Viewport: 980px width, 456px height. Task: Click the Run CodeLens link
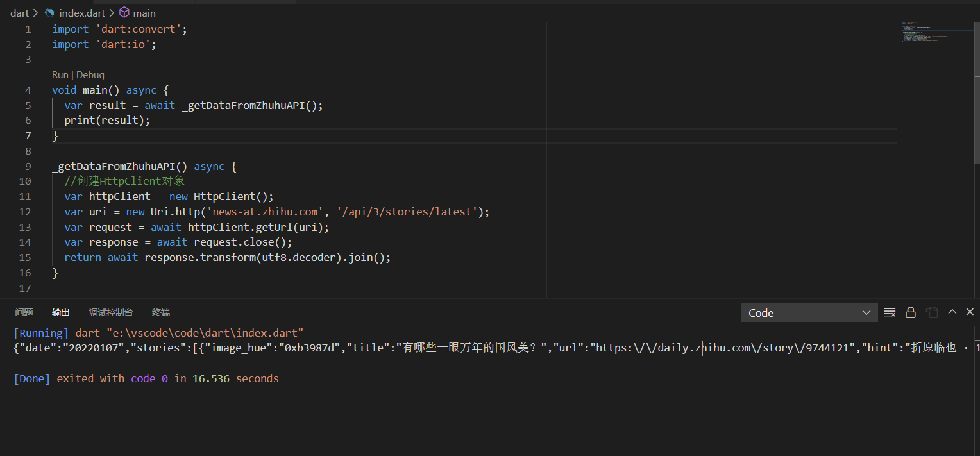[60, 75]
